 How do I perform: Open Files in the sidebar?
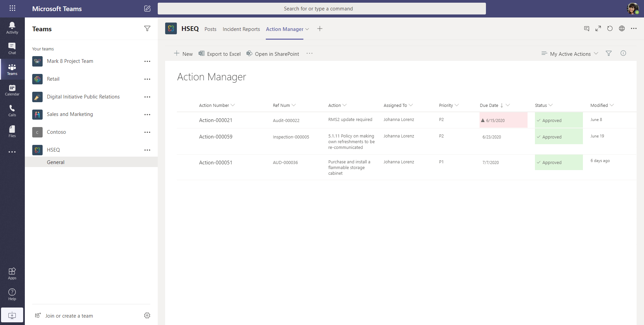(12, 131)
